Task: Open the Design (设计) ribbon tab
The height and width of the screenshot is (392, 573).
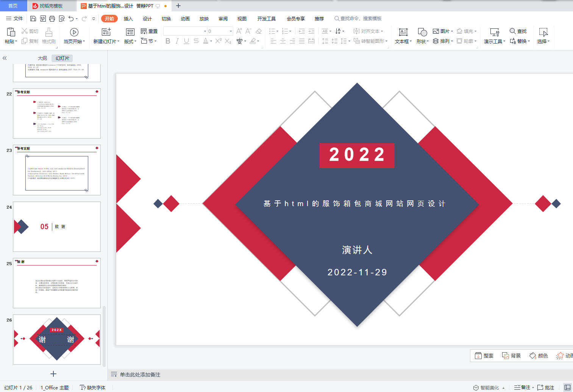Action: tap(147, 19)
